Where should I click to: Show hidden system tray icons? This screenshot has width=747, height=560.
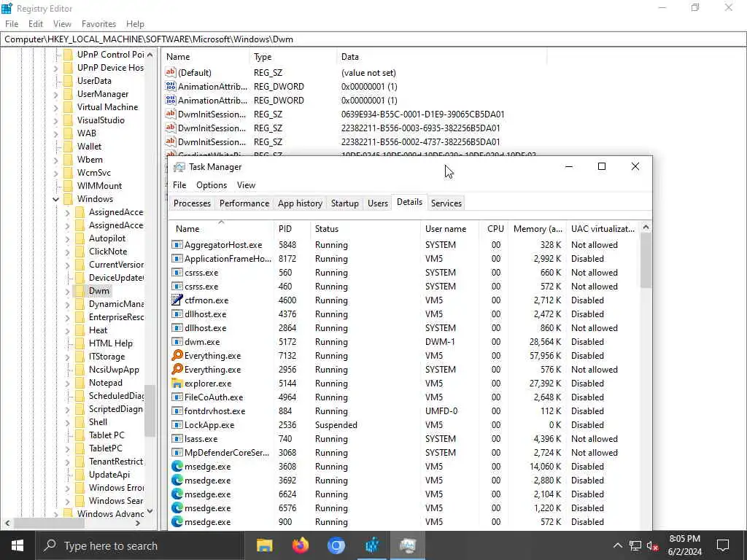tap(617, 545)
